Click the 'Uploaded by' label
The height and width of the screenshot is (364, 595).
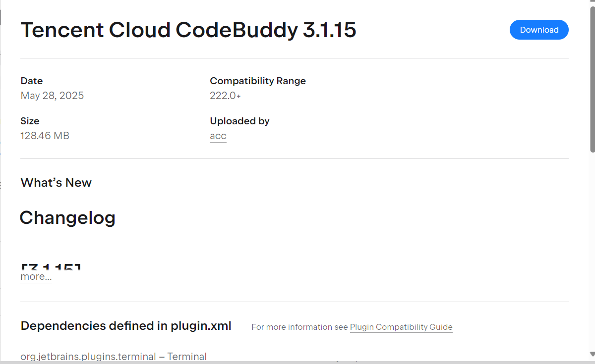[x=239, y=121]
